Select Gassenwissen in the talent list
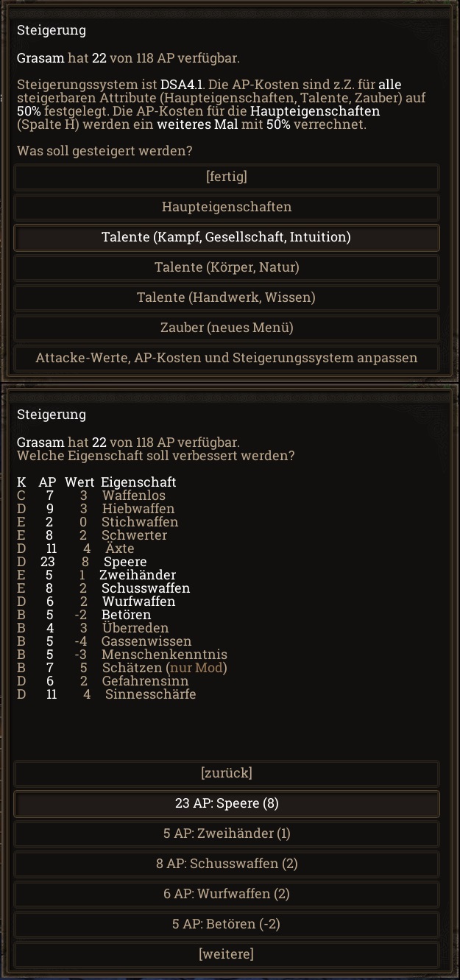The height and width of the screenshot is (980, 460). tap(146, 641)
